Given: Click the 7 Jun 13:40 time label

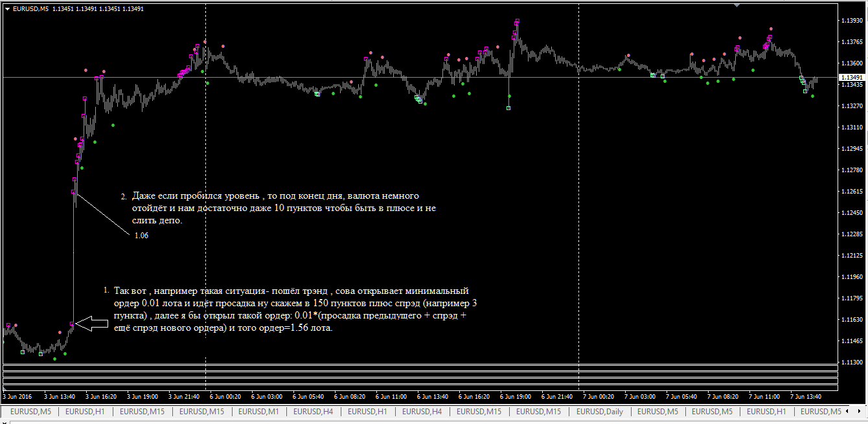Looking at the screenshot, I should (806, 396).
